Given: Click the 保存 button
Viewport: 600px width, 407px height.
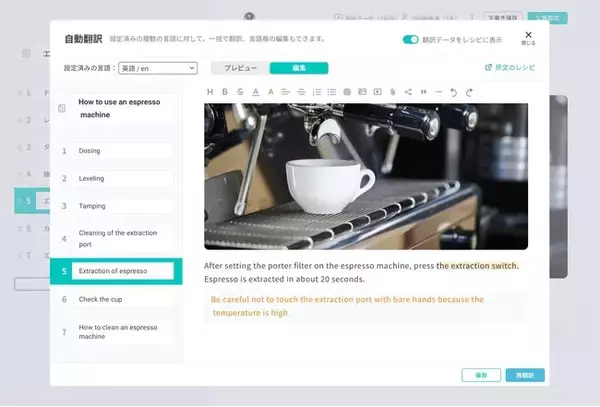Looking at the screenshot, I should [481, 375].
